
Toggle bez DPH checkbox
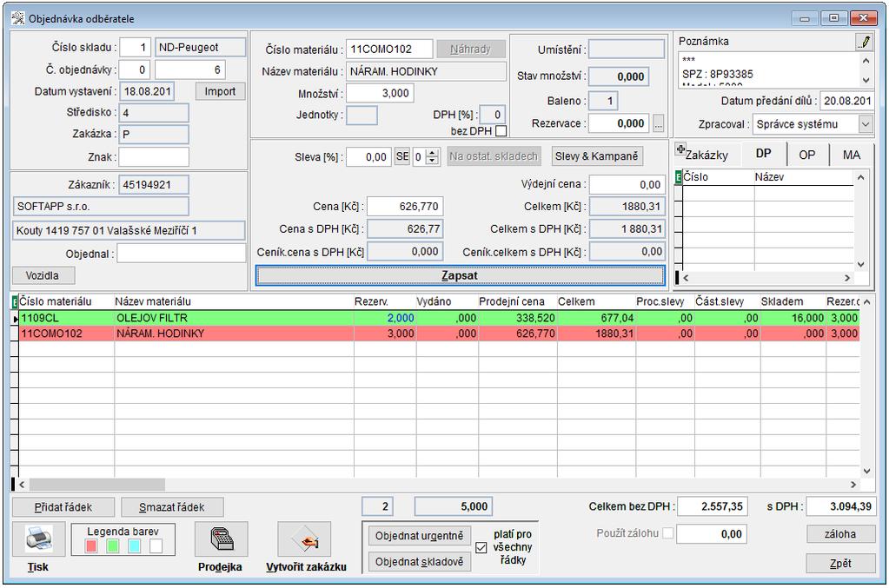[x=501, y=131]
